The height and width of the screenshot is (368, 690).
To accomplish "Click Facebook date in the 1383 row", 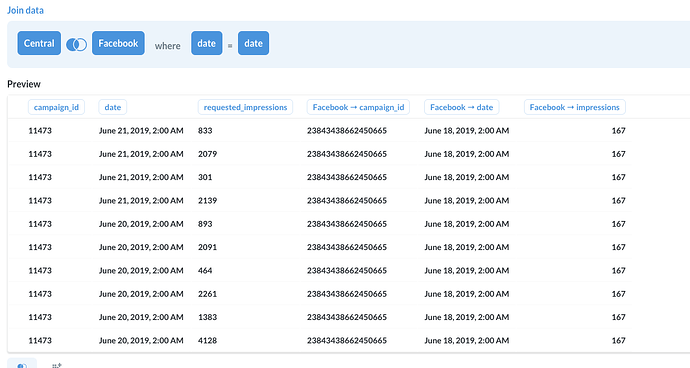I will (466, 317).
